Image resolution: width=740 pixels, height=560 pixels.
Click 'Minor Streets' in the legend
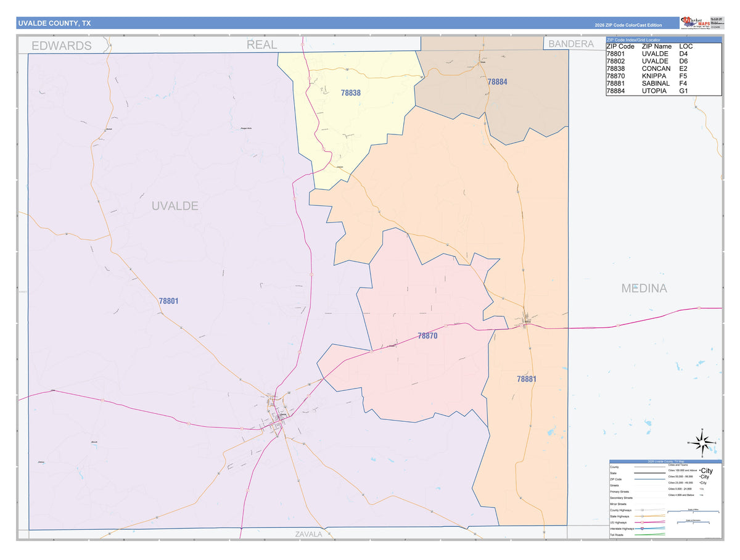click(x=619, y=504)
